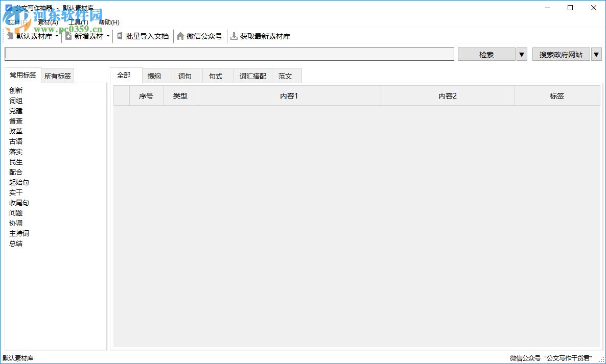Viewport: 606px width, 364px height.
Task: Click the status bar 默认素材库 text
Action: tap(18, 358)
